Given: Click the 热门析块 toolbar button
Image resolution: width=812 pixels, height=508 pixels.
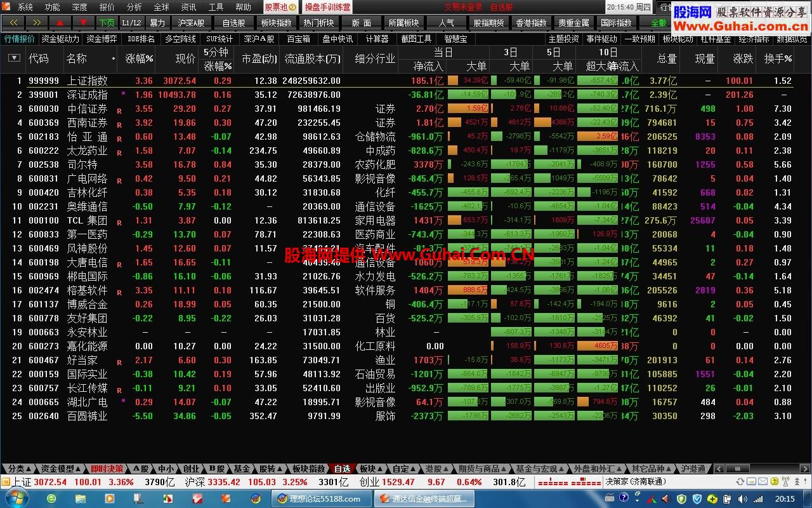Looking at the screenshot, I should point(318,22).
